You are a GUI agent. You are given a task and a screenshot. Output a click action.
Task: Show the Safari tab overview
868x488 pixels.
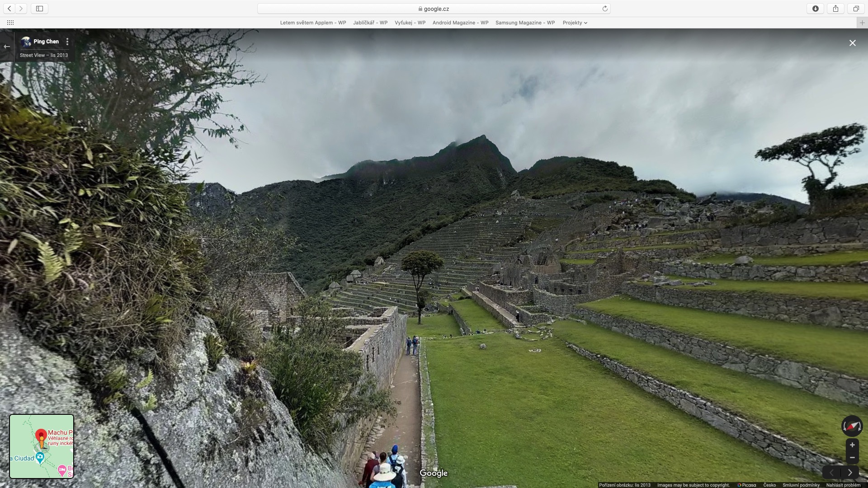[856, 9]
